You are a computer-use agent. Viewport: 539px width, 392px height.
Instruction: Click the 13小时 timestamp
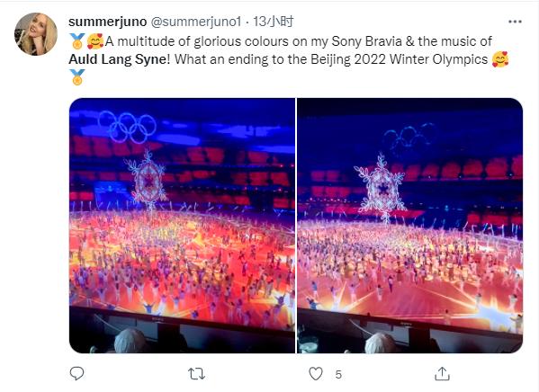pyautogui.click(x=274, y=22)
